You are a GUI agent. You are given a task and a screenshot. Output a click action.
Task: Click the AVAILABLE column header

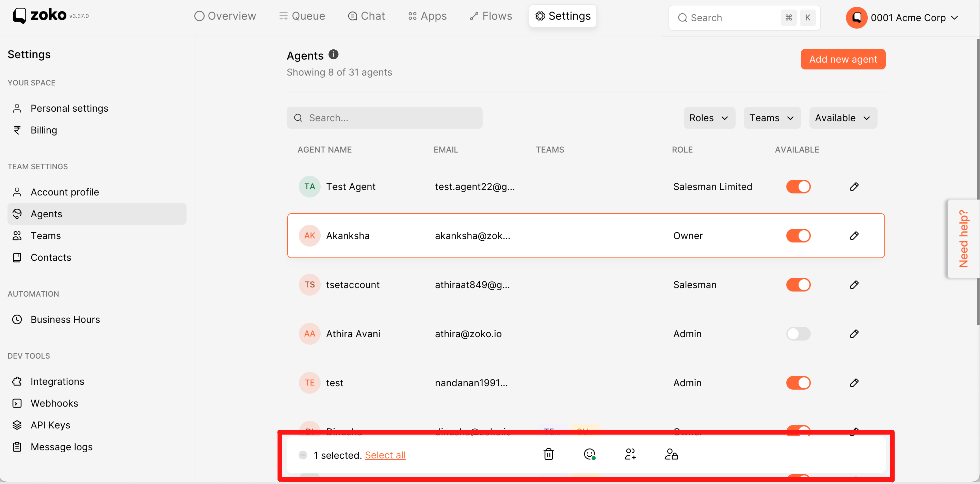pyautogui.click(x=797, y=150)
